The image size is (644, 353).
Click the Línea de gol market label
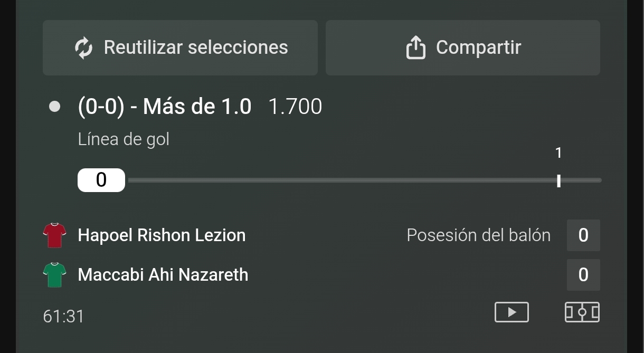click(x=124, y=139)
